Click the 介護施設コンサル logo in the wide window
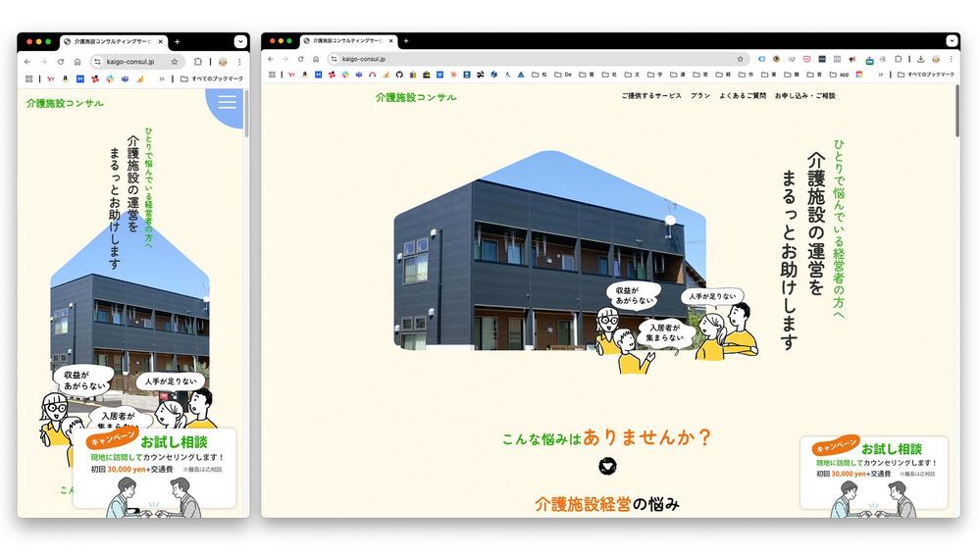 tap(416, 97)
